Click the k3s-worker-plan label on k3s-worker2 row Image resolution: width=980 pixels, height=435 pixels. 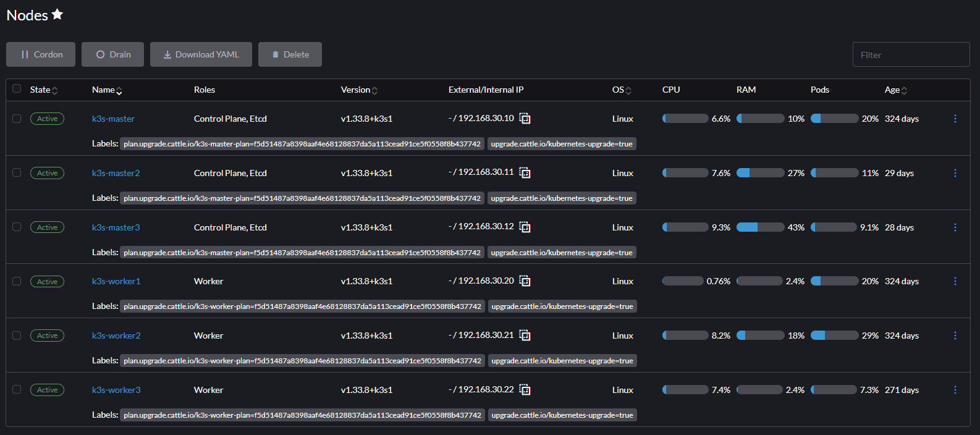[x=302, y=361]
